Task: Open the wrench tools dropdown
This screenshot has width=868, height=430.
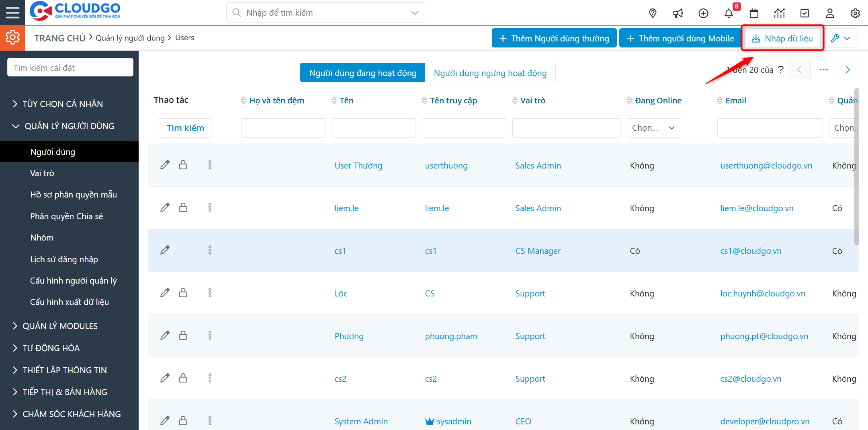Action: [840, 38]
